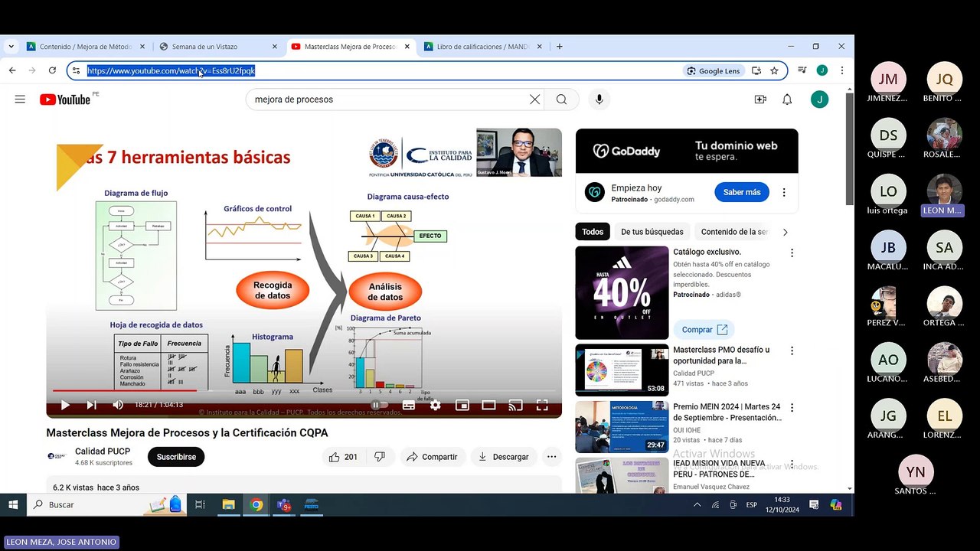980x551 pixels.
Task: Open options for the Masterclass PMO video
Action: (792, 350)
